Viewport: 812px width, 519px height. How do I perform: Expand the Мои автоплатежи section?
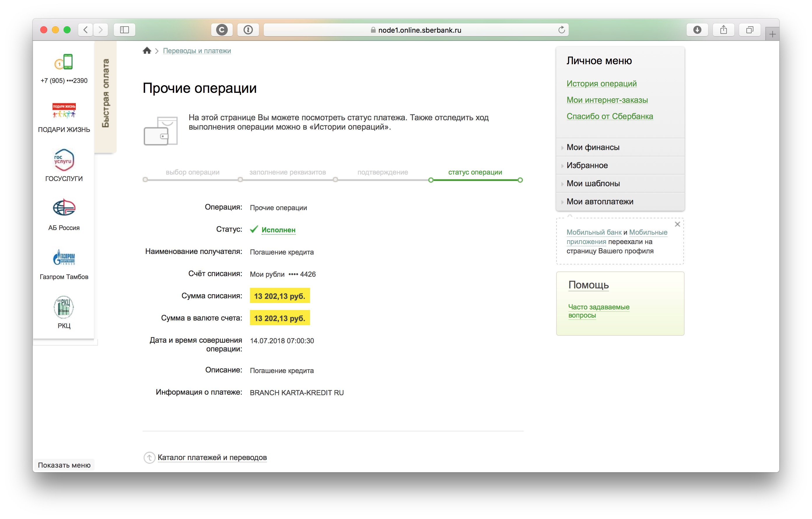[620, 201]
